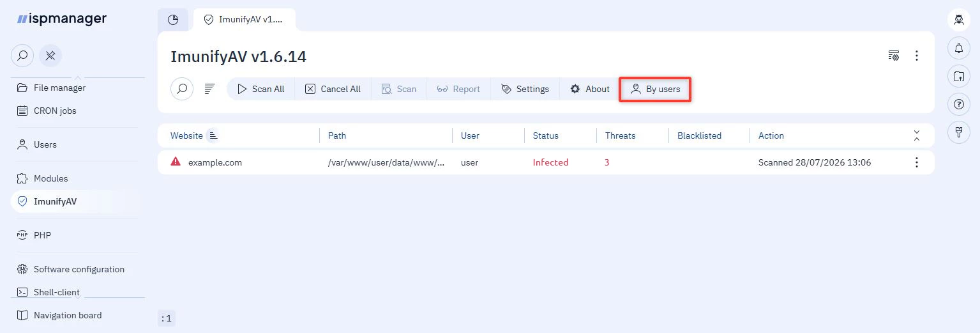
Task: Click the user cell in example.com row
Action: click(x=470, y=162)
